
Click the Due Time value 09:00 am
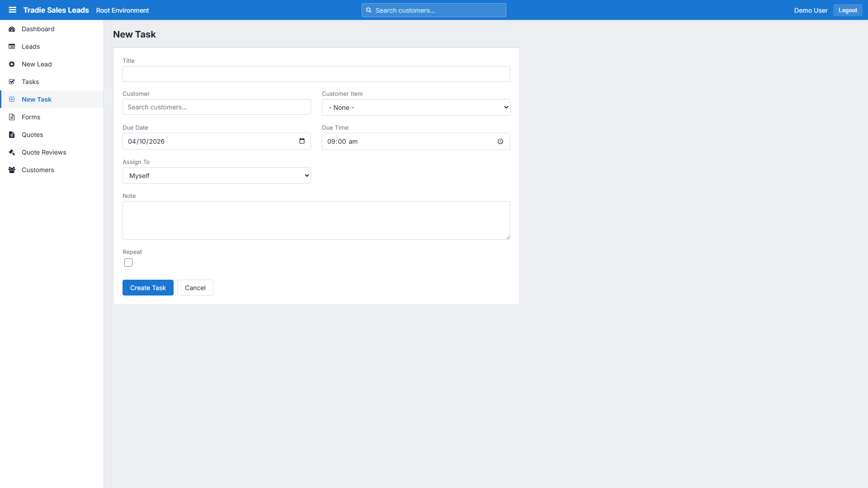pos(342,141)
